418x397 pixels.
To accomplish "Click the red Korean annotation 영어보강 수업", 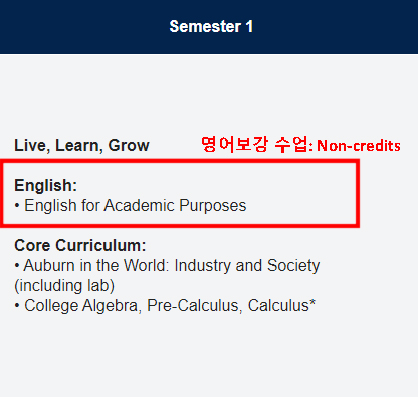I will click(x=255, y=145).
